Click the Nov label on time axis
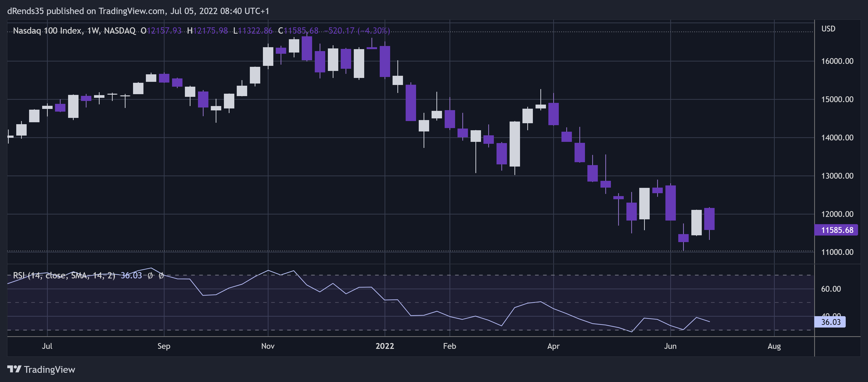This screenshot has width=868, height=382. coord(268,346)
